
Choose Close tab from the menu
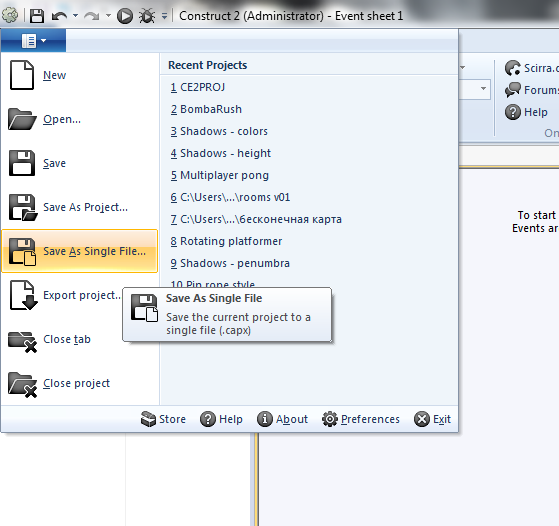67,339
